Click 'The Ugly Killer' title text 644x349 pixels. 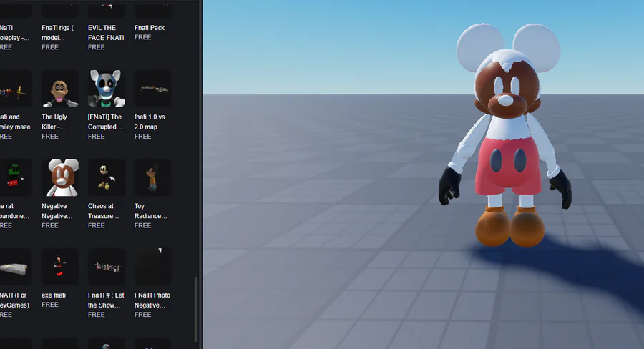[54, 122]
